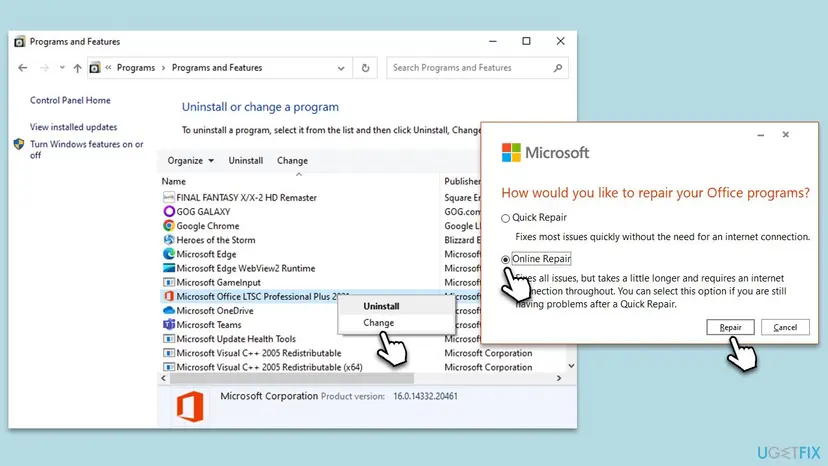Image resolution: width=828 pixels, height=466 pixels.
Task: Click the left arrow of horizontal scrollbar
Action: (164, 378)
